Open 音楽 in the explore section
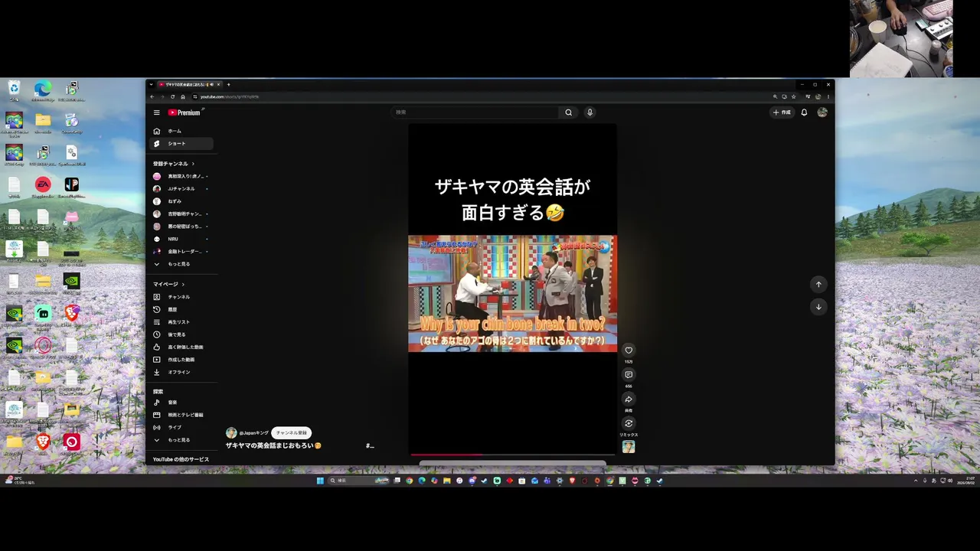The image size is (980, 551). pyautogui.click(x=181, y=403)
